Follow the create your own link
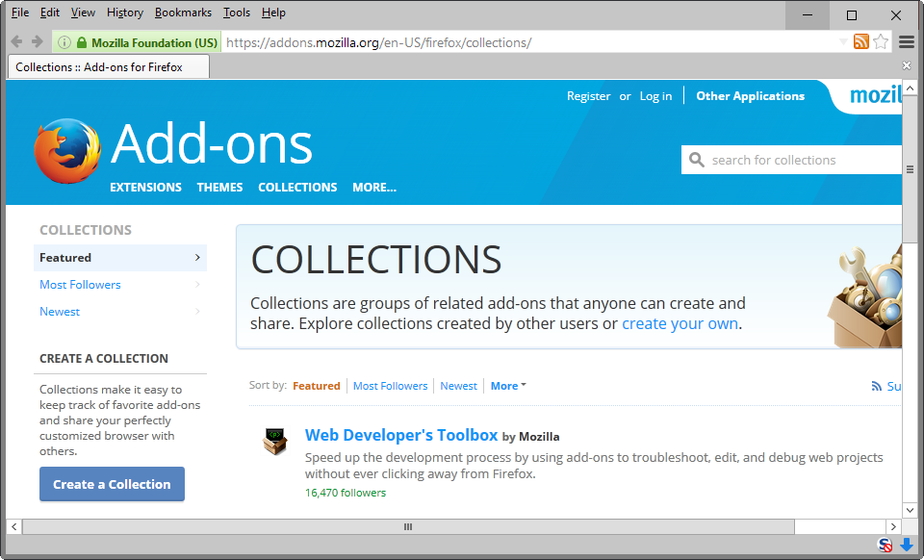924x560 pixels. click(x=680, y=323)
